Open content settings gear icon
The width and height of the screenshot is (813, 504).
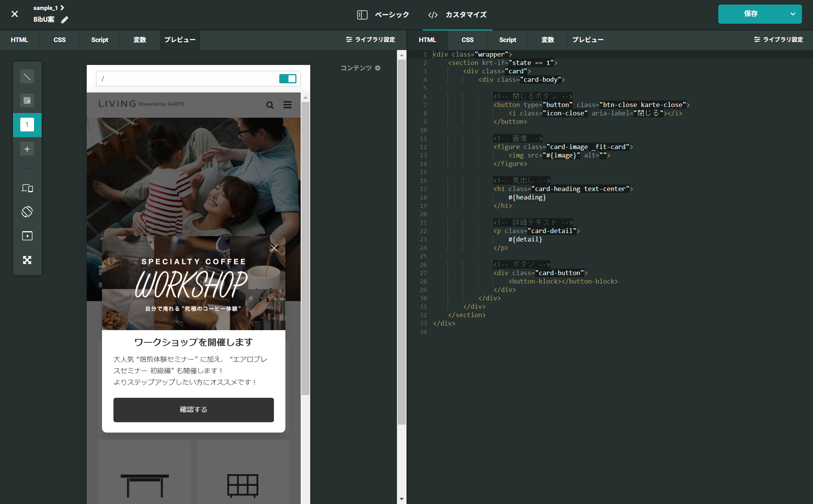[377, 68]
